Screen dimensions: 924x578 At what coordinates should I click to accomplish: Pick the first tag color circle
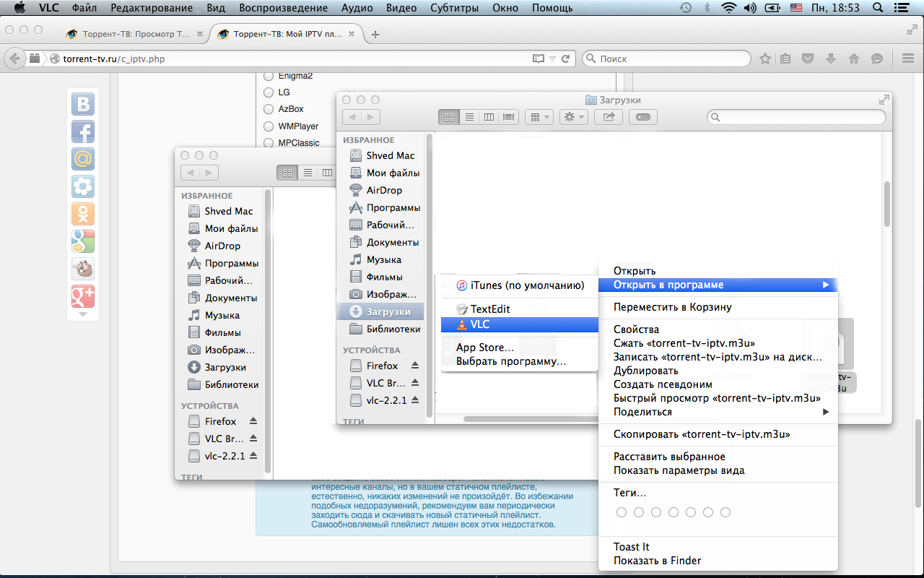tap(621, 512)
